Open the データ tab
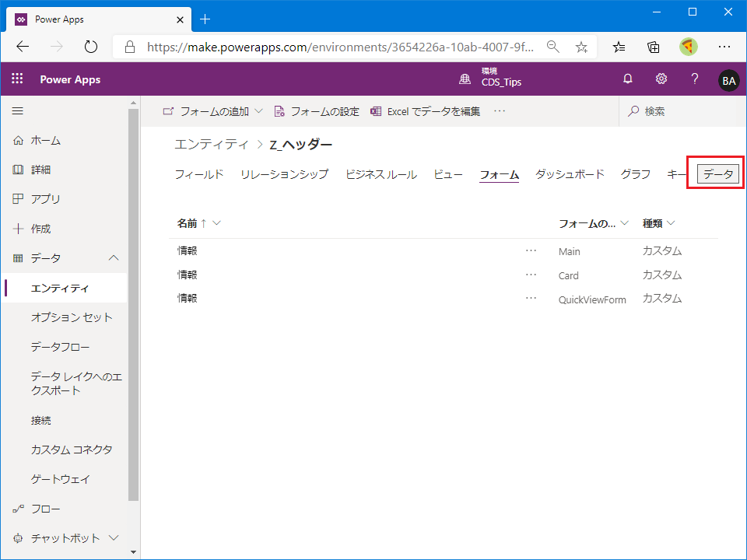The width and height of the screenshot is (747, 560). click(x=718, y=174)
